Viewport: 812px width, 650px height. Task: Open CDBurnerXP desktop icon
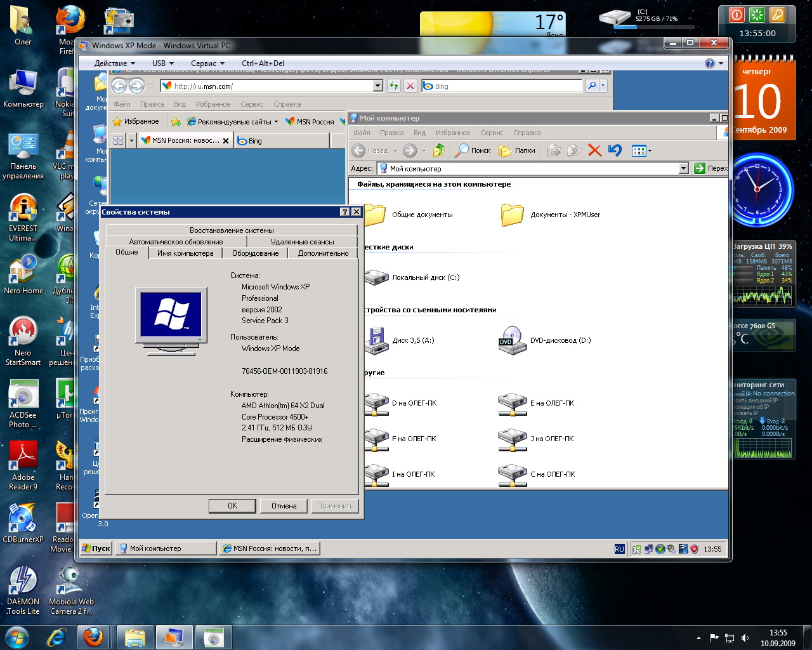tap(23, 524)
